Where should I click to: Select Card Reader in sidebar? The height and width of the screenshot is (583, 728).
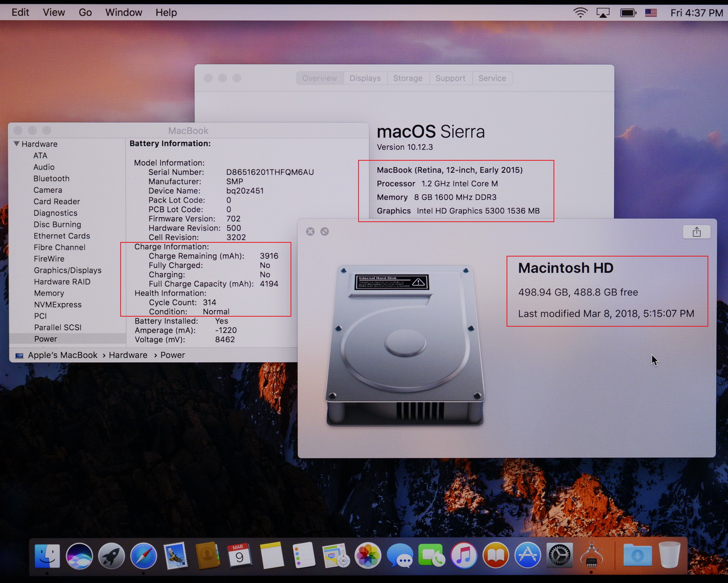tap(57, 201)
